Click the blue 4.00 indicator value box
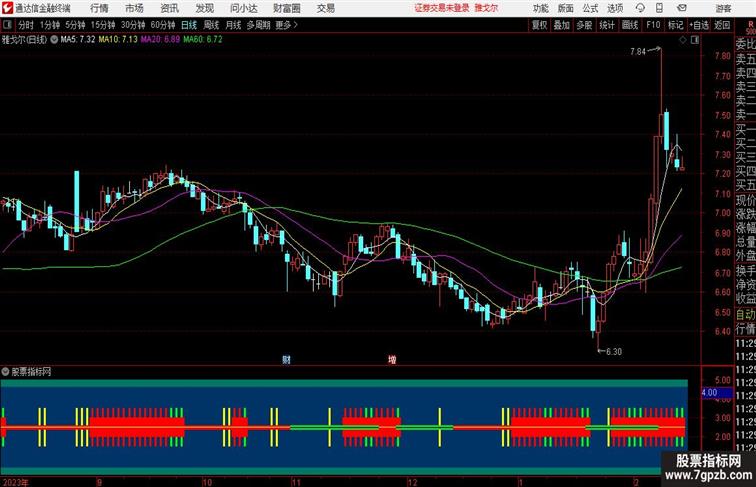Image resolution: width=756 pixels, height=487 pixels. 716,393
